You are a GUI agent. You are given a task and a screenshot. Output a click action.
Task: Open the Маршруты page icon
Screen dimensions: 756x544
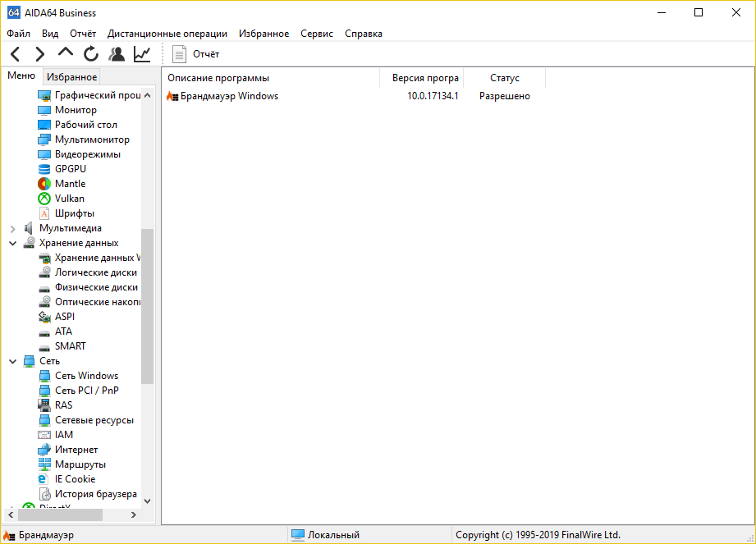pyautogui.click(x=44, y=464)
